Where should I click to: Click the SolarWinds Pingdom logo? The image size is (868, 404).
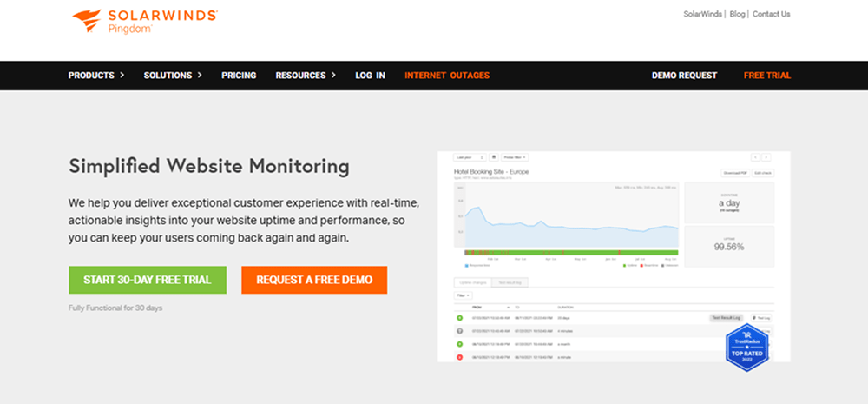coord(144,21)
